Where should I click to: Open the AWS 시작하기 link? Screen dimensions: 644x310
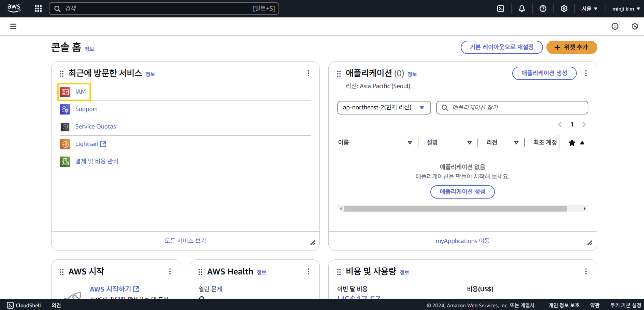[115, 289]
